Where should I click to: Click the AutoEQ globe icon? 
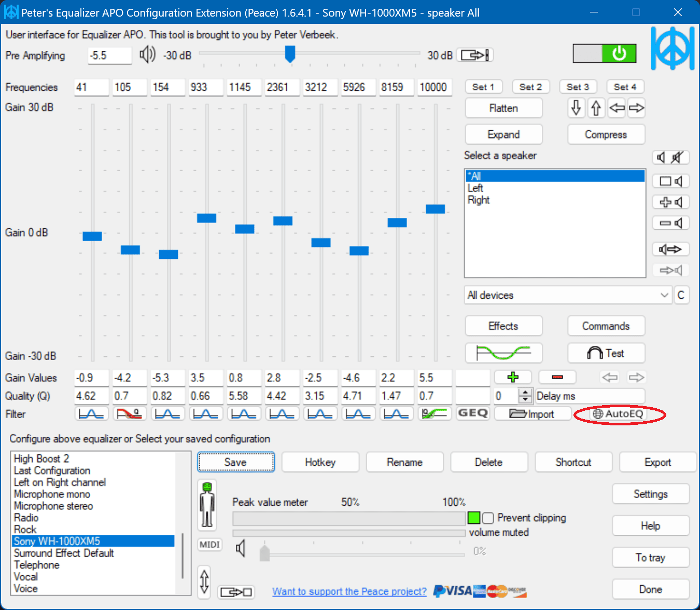[x=599, y=414]
